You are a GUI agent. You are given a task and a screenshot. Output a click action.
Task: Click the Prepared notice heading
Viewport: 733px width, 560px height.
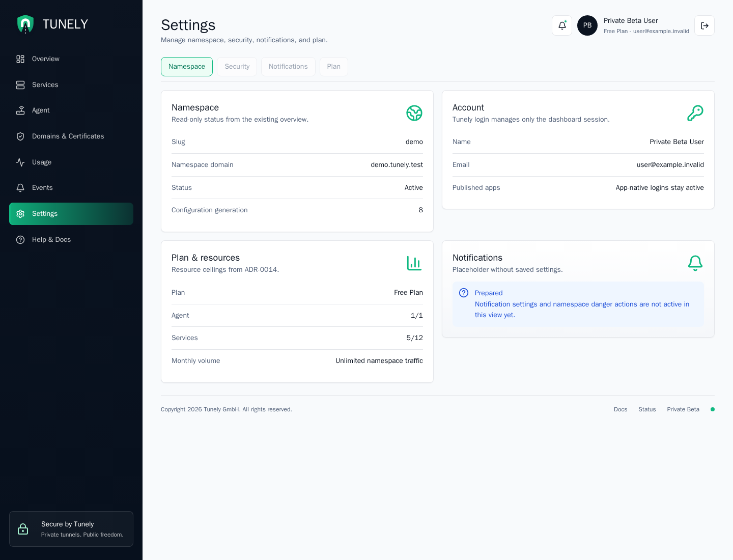[489, 293]
